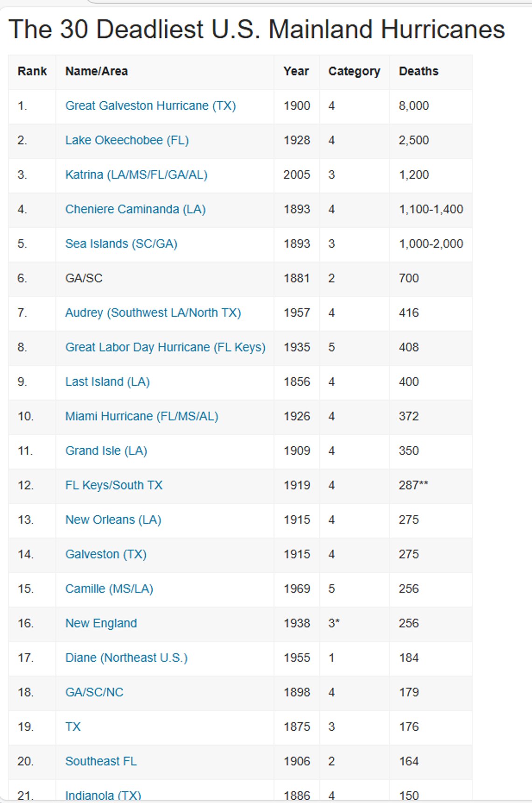The image size is (532, 803).
Task: Click Great Labor Day Hurricane (FL Keys)
Action: click(x=165, y=347)
